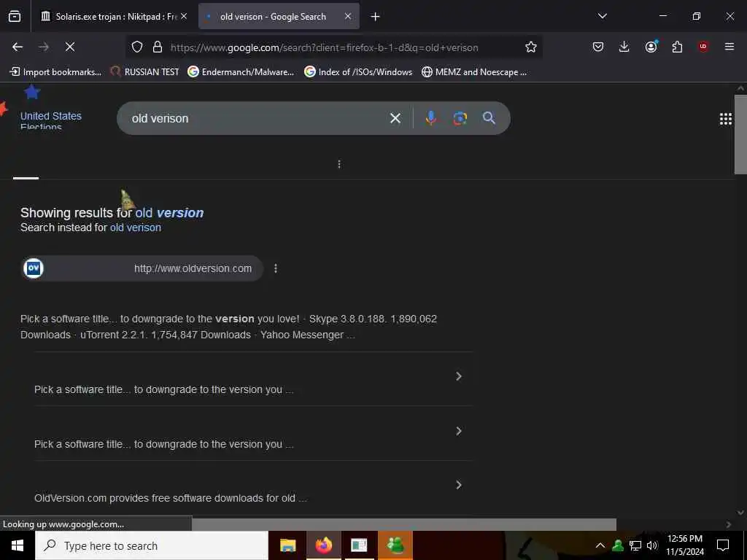Image resolution: width=747 pixels, height=560 pixels.
Task: Open the Windows Start menu
Action: coord(18,545)
